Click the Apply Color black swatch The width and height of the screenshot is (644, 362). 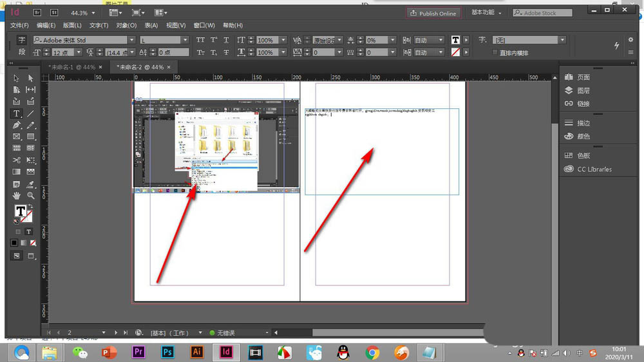tap(14, 243)
